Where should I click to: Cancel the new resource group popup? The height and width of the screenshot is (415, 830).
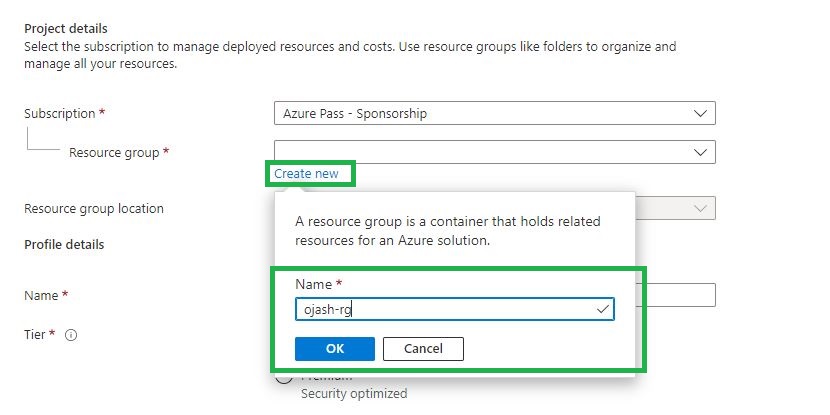click(x=424, y=348)
